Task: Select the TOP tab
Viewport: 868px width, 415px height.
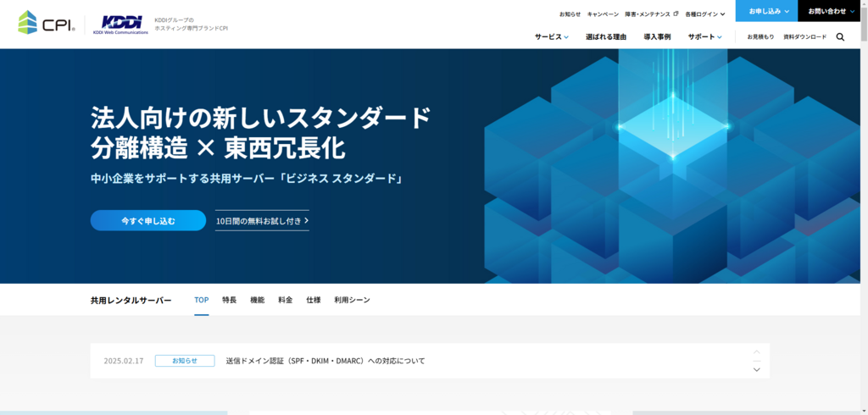Action: 201,300
